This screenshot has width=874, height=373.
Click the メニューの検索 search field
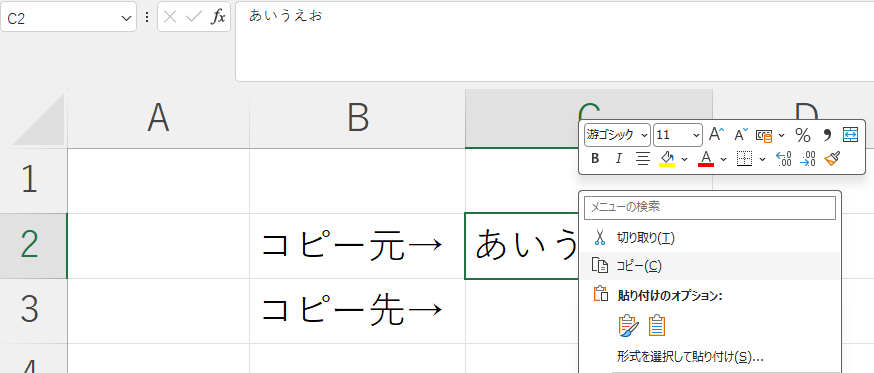tap(710, 207)
